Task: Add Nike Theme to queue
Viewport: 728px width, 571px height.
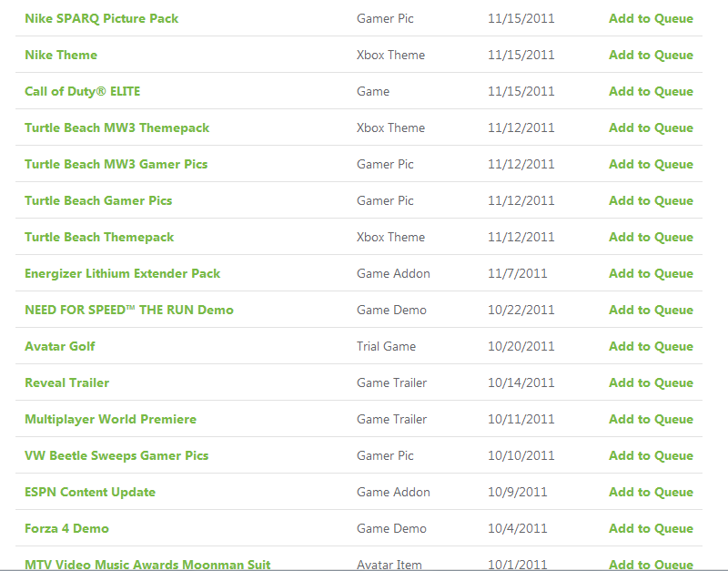Action: tap(651, 55)
